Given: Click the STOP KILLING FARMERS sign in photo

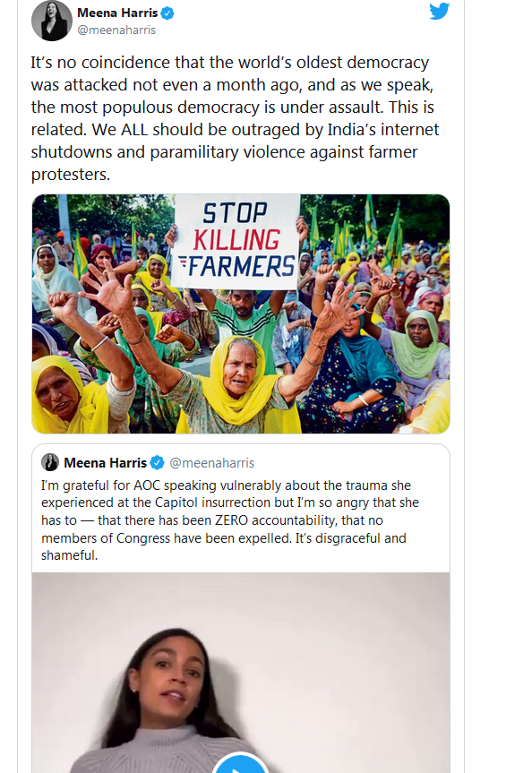Looking at the screenshot, I should pyautogui.click(x=236, y=241).
